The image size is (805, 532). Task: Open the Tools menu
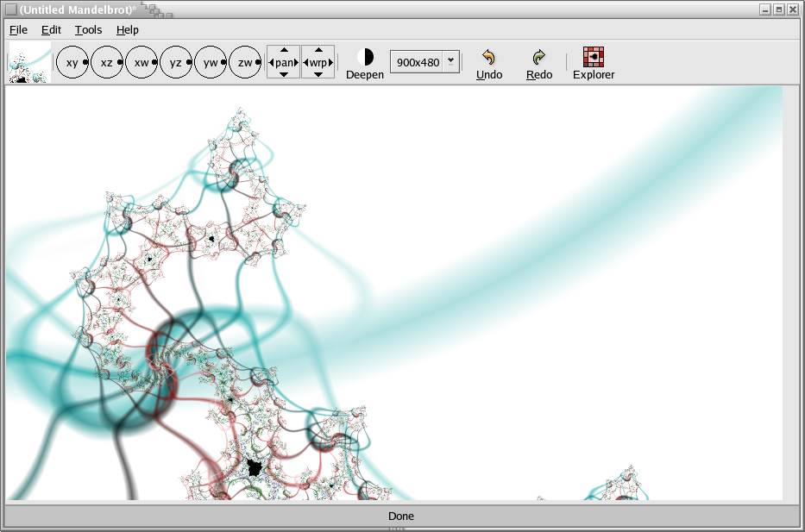88,29
